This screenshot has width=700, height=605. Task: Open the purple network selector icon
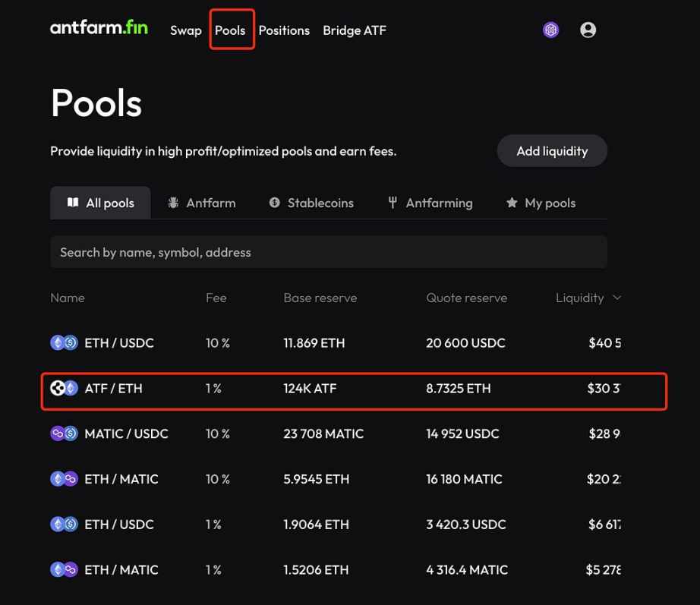pos(551,30)
